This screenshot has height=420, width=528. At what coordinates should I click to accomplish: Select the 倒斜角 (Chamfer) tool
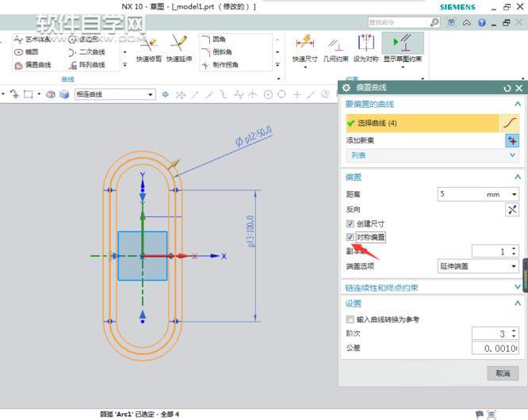pyautogui.click(x=217, y=52)
